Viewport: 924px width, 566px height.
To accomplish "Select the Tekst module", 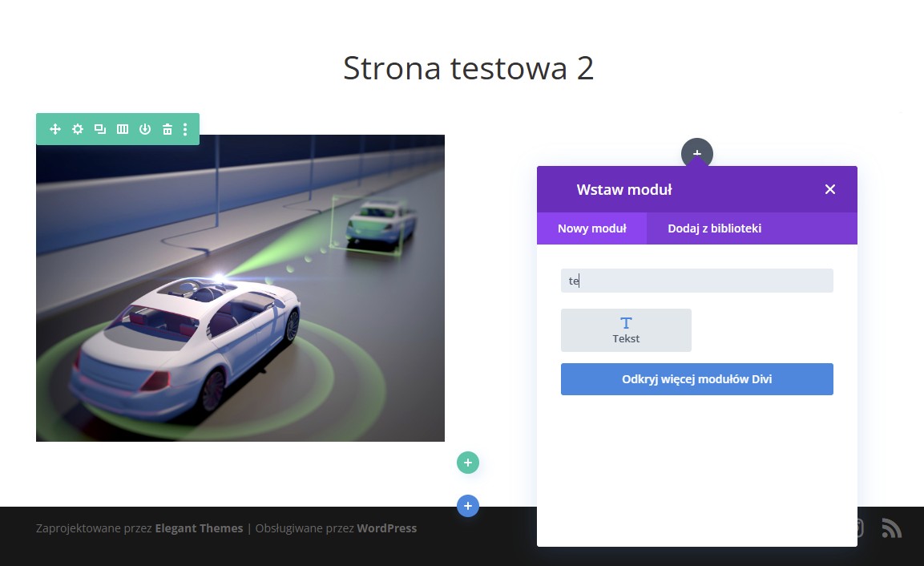I will point(626,330).
